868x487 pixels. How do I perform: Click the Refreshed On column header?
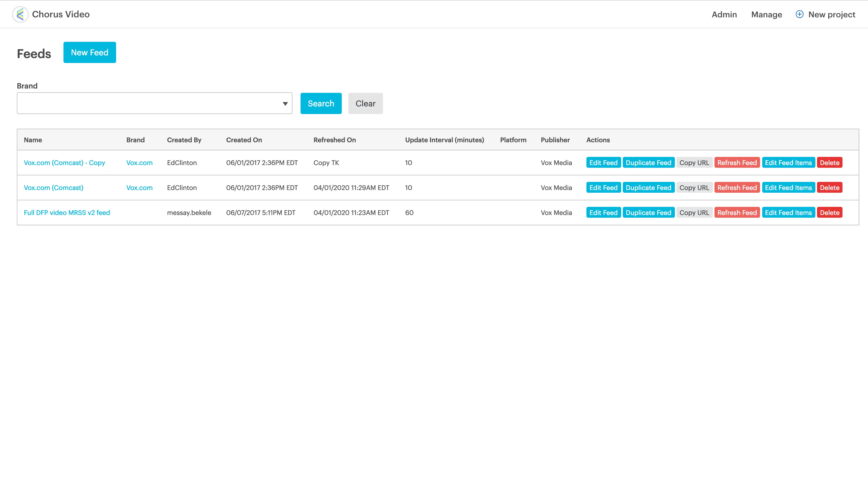coord(334,140)
